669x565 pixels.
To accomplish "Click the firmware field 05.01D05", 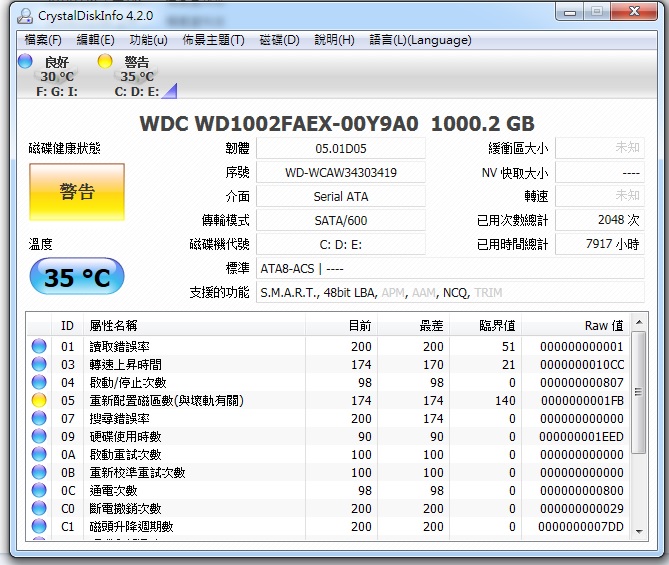I will pyautogui.click(x=340, y=149).
